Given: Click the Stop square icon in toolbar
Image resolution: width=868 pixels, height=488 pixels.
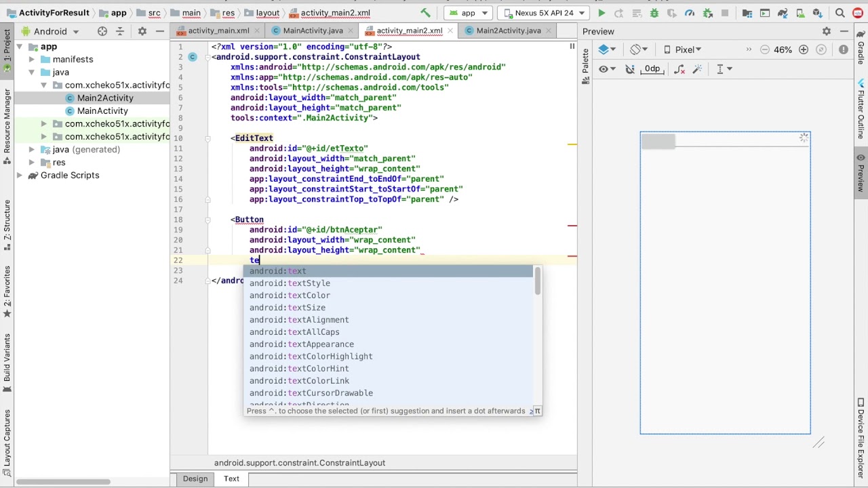Looking at the screenshot, I should 724,13.
